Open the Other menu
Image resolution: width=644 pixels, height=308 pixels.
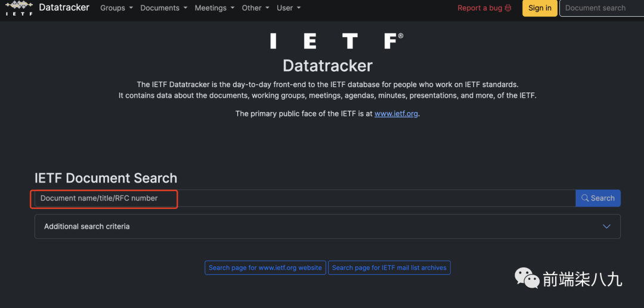(255, 8)
